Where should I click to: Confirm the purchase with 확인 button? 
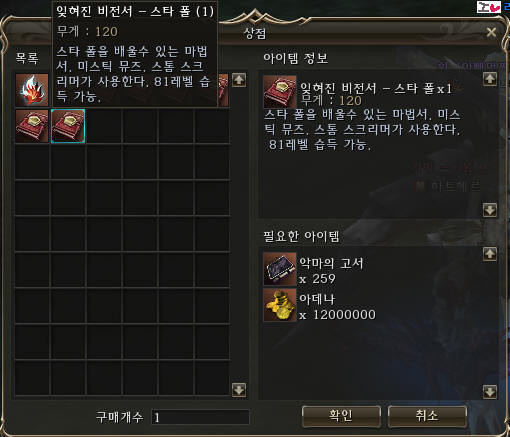(x=341, y=416)
